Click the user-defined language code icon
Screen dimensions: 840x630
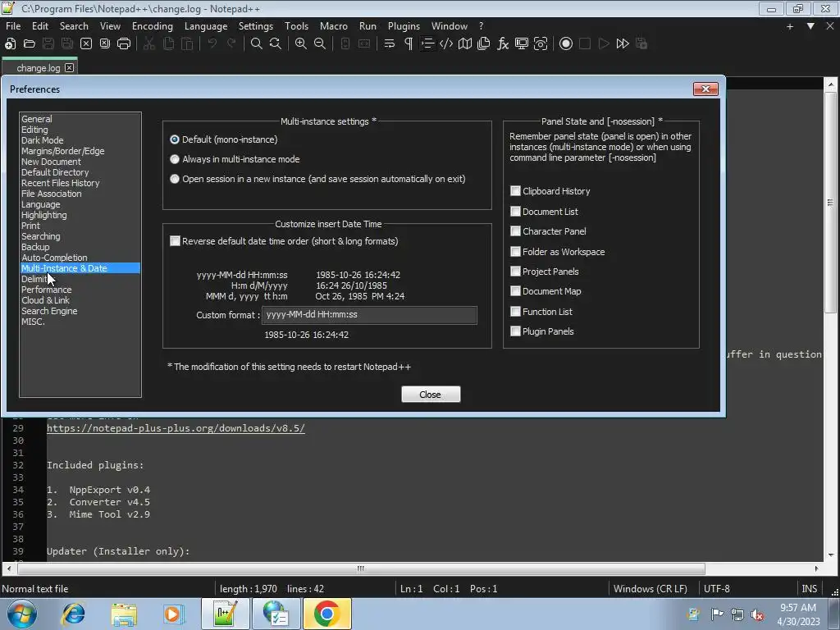tap(445, 44)
